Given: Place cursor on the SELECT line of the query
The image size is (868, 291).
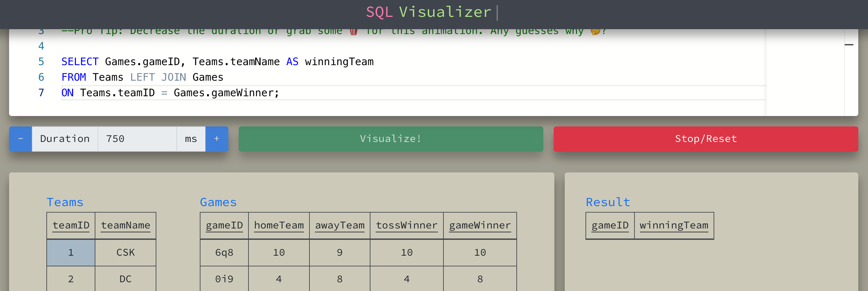Looking at the screenshot, I should [x=217, y=62].
